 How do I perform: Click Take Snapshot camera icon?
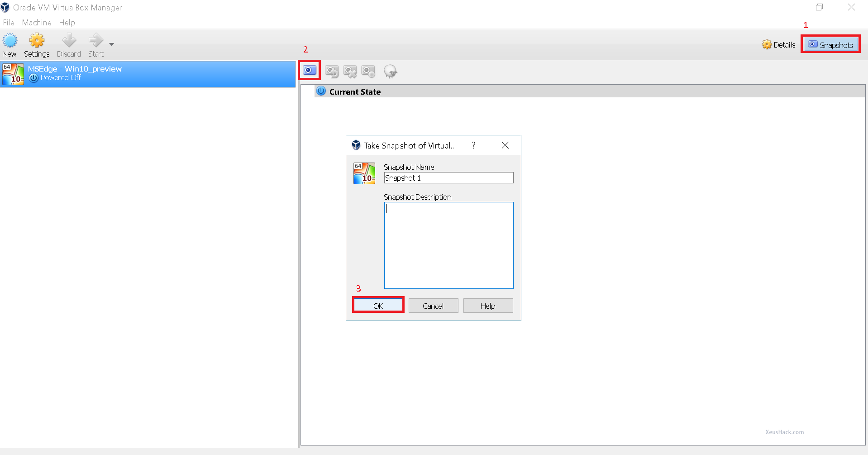pos(310,70)
